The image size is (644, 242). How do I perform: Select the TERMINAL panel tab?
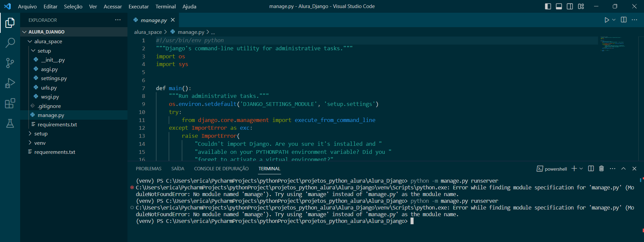[x=269, y=169]
